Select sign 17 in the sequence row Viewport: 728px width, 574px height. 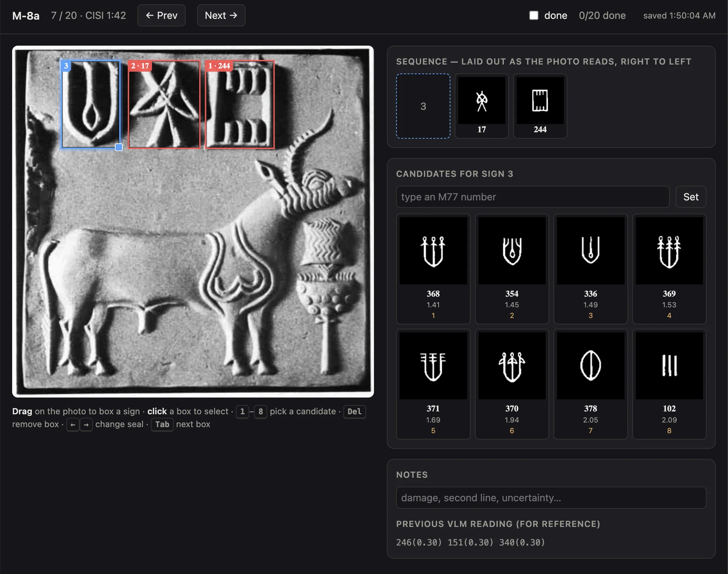coord(482,106)
